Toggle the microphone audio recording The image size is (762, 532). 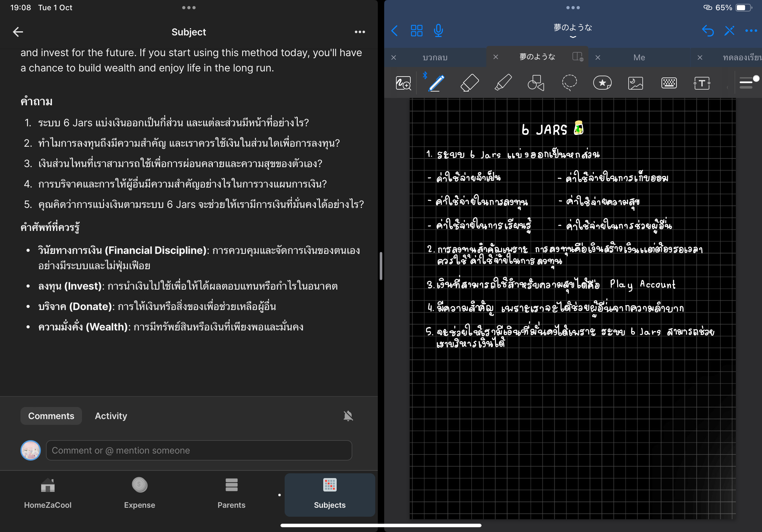(438, 31)
